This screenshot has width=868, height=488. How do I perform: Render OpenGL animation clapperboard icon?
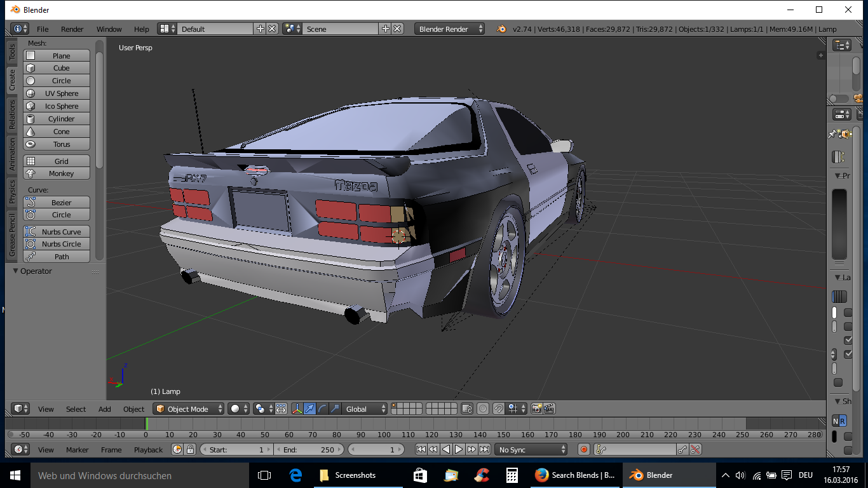point(550,409)
